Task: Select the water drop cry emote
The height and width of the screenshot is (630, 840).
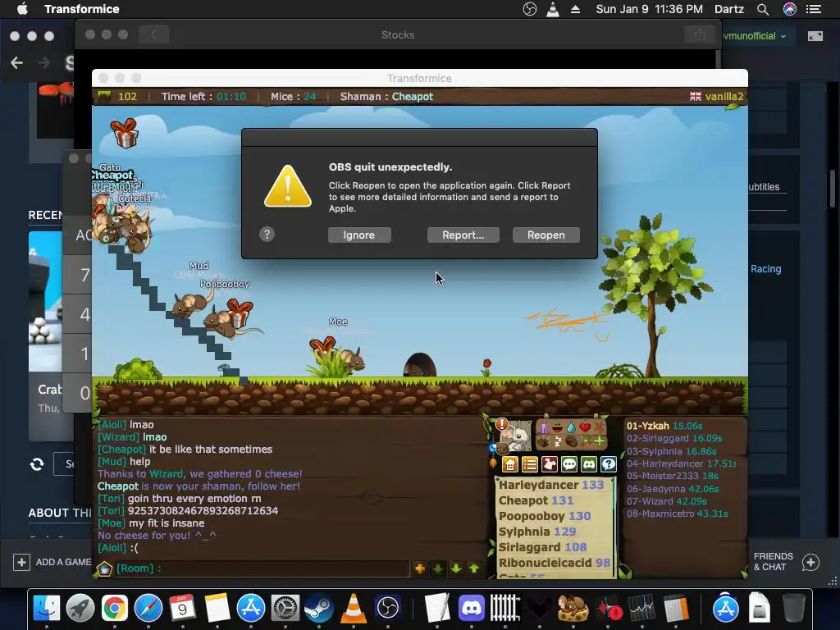Action: click(571, 427)
